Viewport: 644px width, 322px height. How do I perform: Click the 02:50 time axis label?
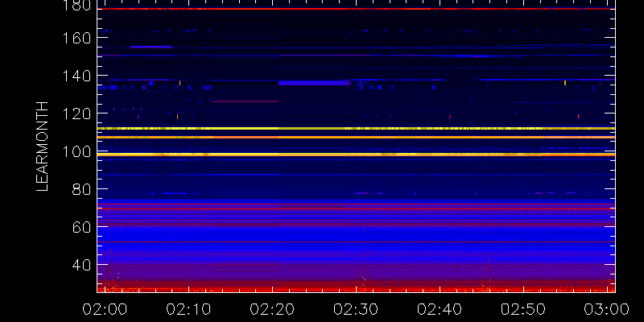(x=524, y=309)
